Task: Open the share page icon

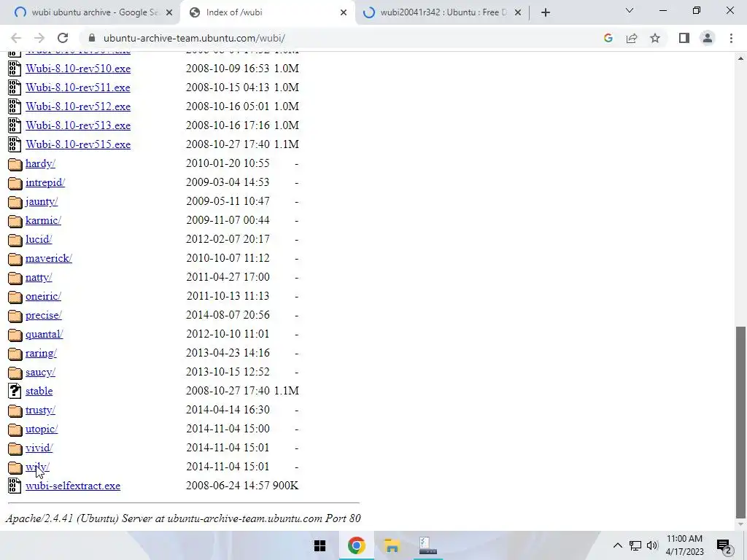Action: click(x=632, y=38)
